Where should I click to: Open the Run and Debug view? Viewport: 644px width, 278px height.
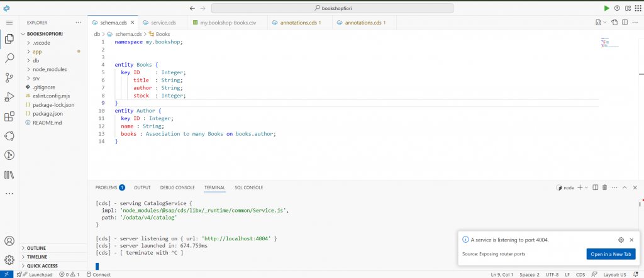9,97
